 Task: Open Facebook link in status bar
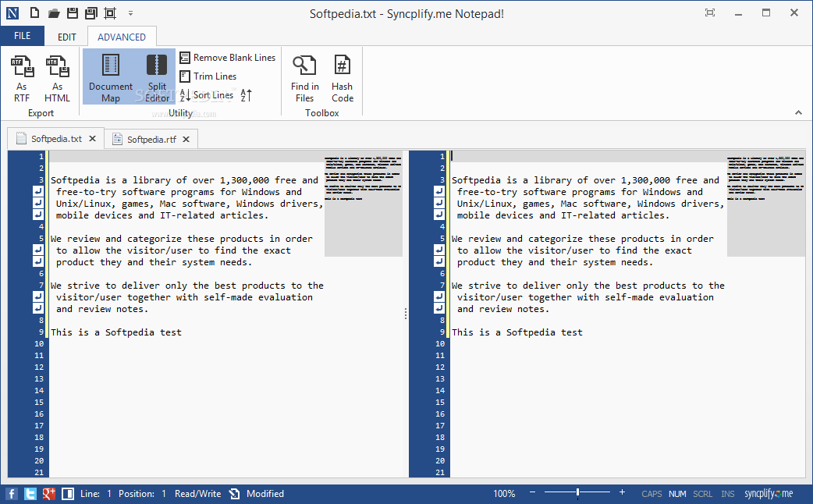(x=12, y=494)
